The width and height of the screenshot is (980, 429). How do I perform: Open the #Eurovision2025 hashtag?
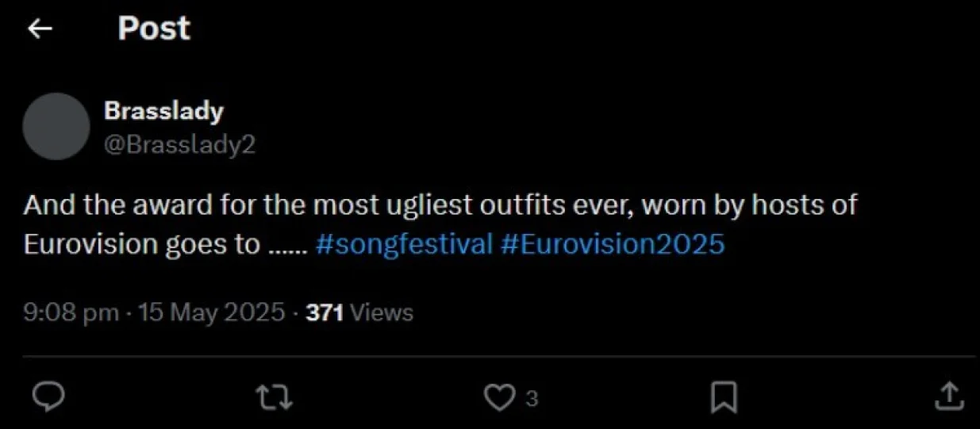click(x=613, y=243)
